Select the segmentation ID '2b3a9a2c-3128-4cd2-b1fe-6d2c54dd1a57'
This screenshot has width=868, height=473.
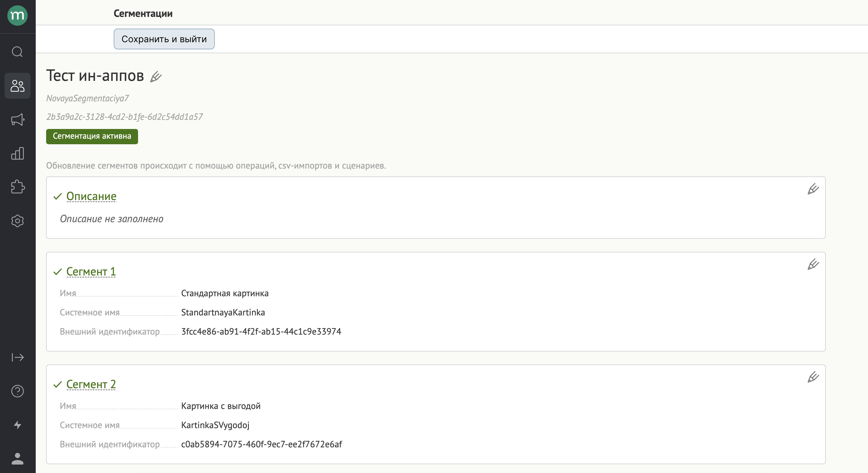pos(125,117)
